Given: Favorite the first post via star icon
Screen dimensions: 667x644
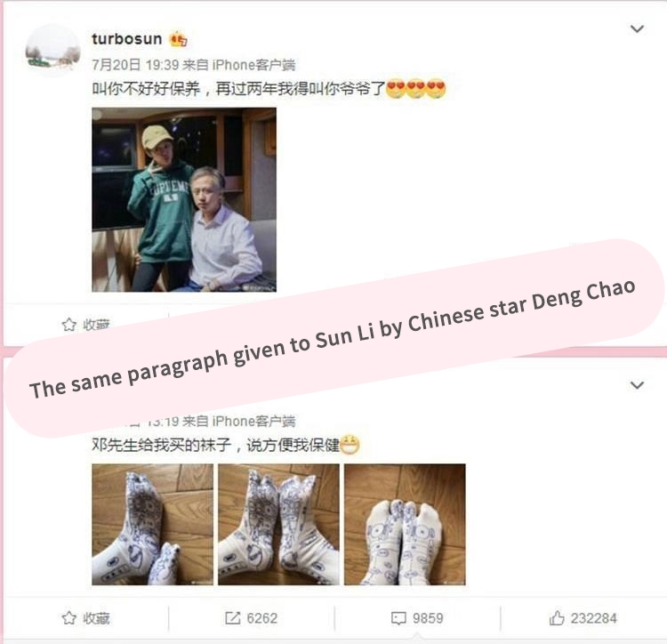Looking at the screenshot, I should pos(68,325).
